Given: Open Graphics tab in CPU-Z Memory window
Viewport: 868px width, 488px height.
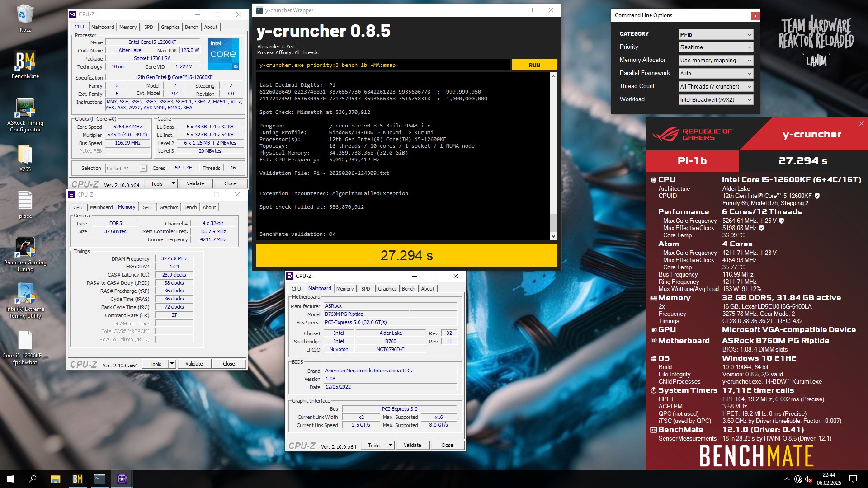Looking at the screenshot, I should (169, 207).
